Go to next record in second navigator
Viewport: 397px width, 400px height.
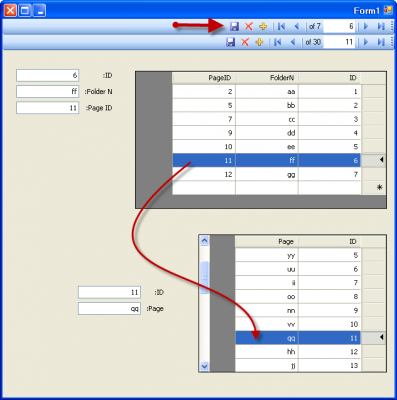(x=366, y=42)
